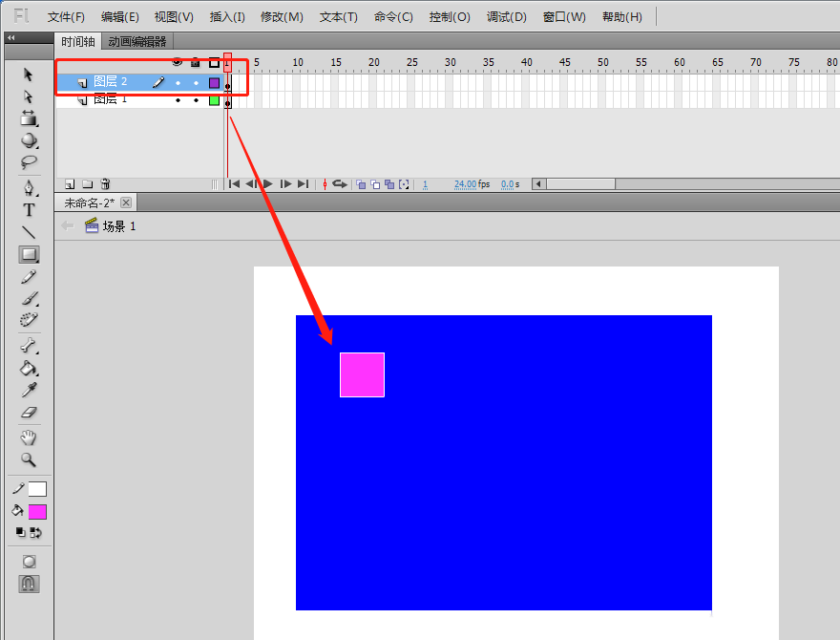Open the Modify Markers dropdown
840x640 pixels.
click(404, 184)
